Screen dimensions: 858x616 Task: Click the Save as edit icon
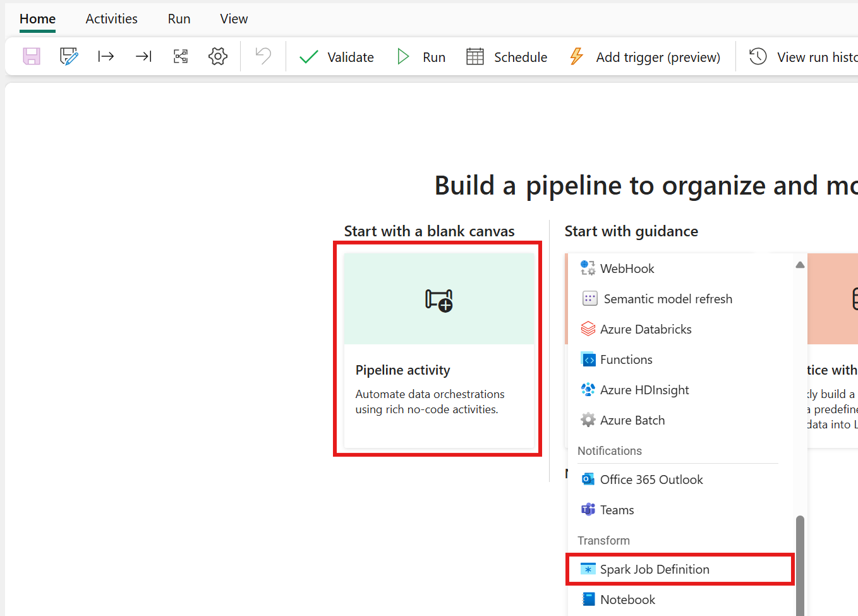69,56
